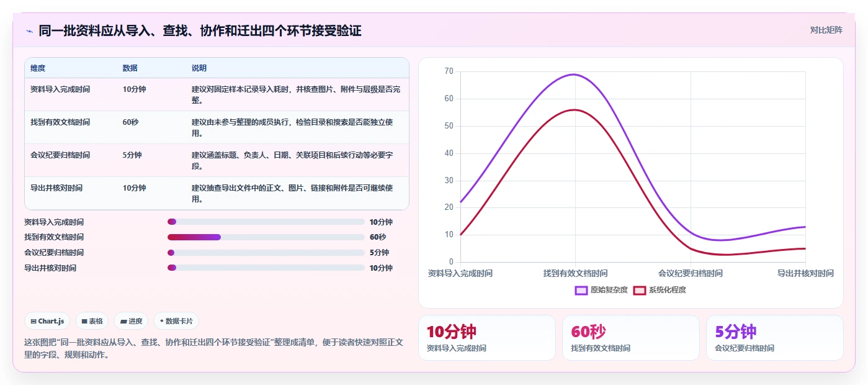Click the caption paragraph starting 这张图把
Viewport: 868px width, 385px height.
[213, 349]
